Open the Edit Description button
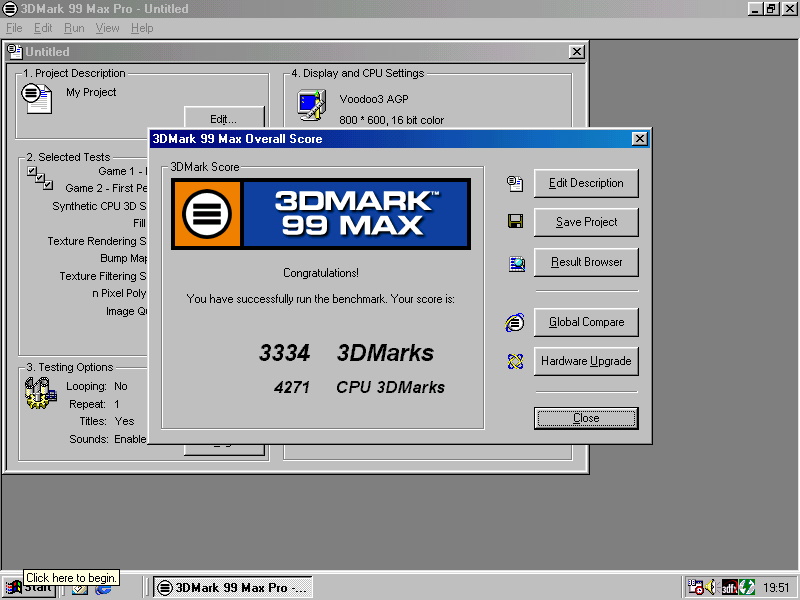Screen dimensions: 800x600 point(586,183)
